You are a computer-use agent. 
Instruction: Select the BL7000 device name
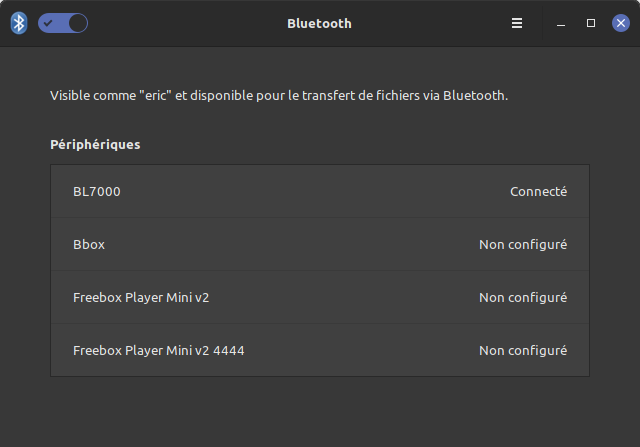coord(97,191)
